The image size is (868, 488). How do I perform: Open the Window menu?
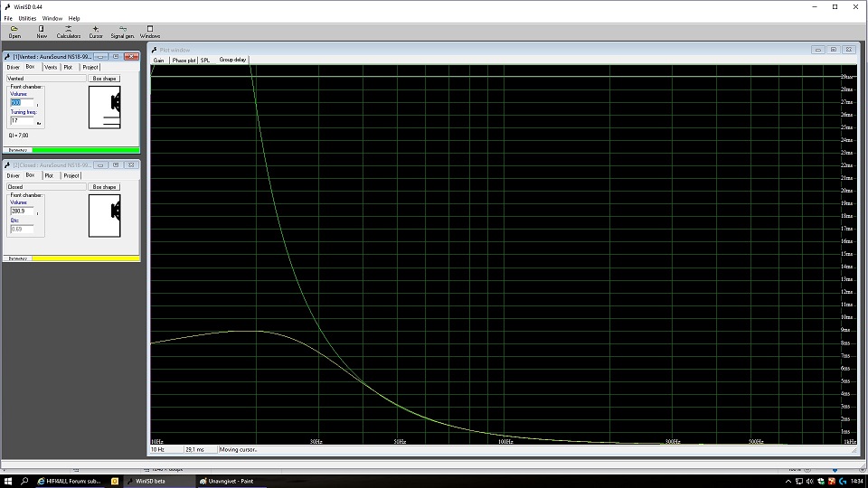click(x=52, y=18)
